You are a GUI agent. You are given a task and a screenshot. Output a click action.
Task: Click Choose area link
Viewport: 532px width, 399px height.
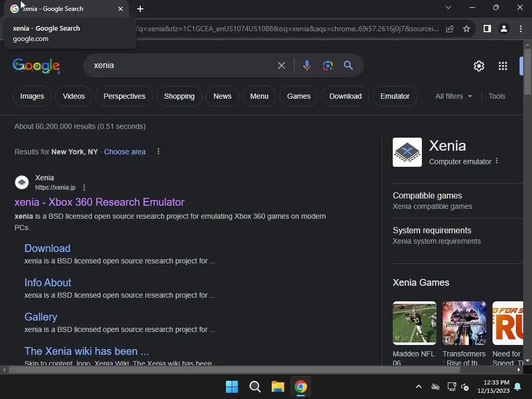[x=125, y=152]
